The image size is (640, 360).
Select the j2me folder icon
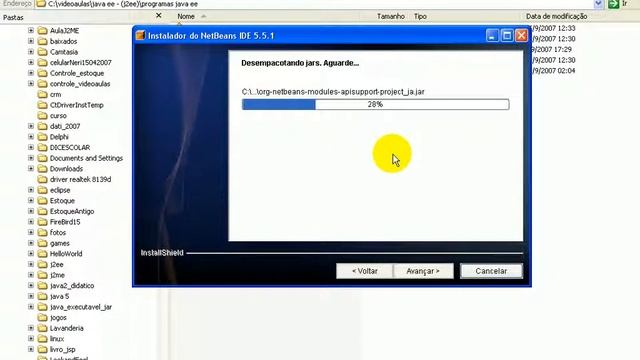(42, 275)
